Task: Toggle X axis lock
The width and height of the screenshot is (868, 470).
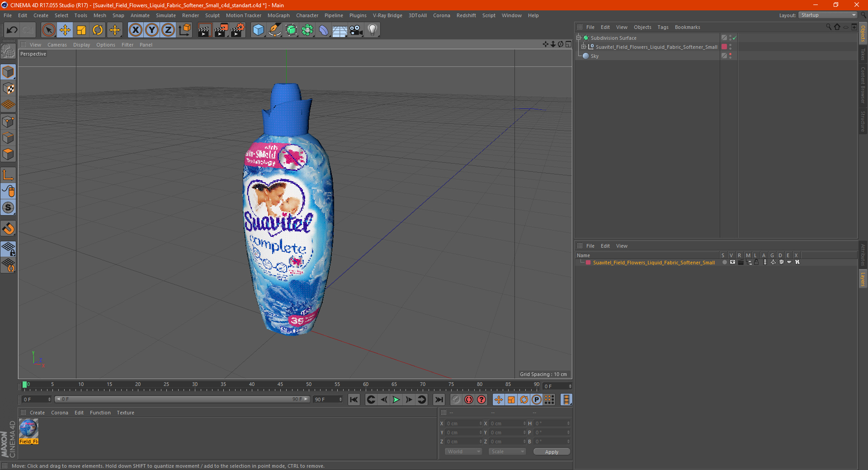Action: click(135, 30)
